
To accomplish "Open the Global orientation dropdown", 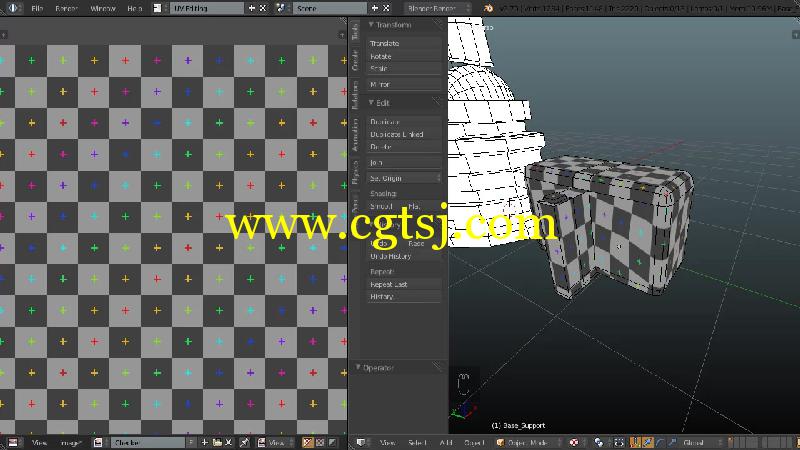I will [701, 442].
